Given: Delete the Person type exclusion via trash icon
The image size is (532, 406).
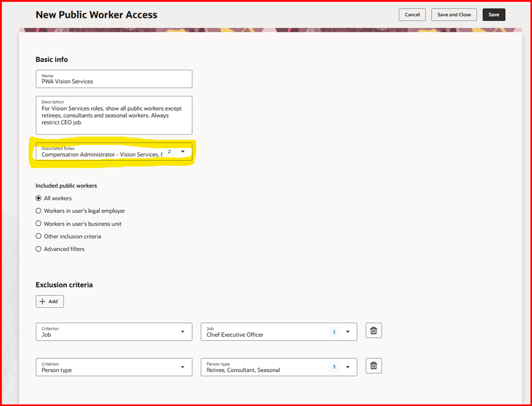Looking at the screenshot, I should (373, 367).
